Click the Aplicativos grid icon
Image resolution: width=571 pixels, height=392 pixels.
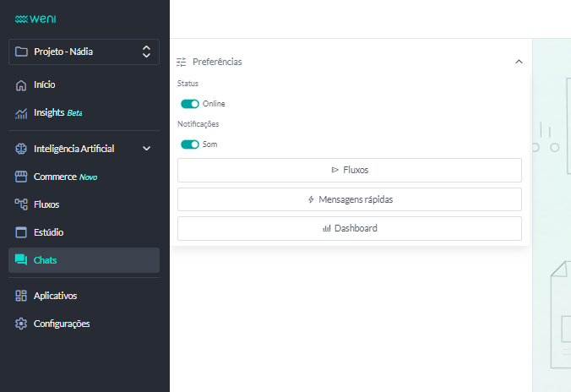[22, 296]
